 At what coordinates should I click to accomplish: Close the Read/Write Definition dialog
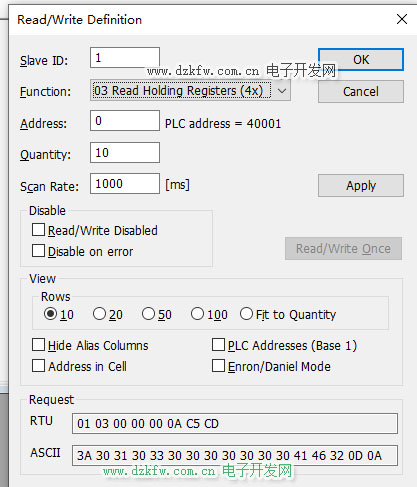[402, 19]
